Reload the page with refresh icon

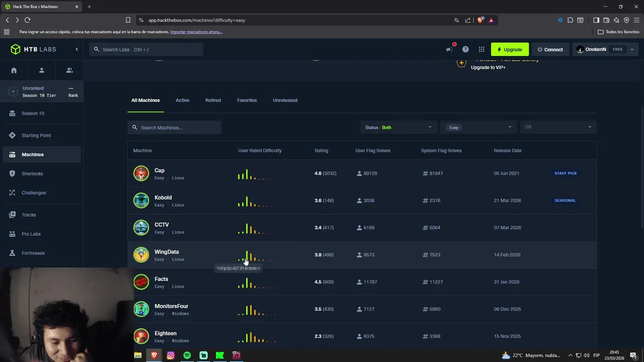[x=27, y=20]
